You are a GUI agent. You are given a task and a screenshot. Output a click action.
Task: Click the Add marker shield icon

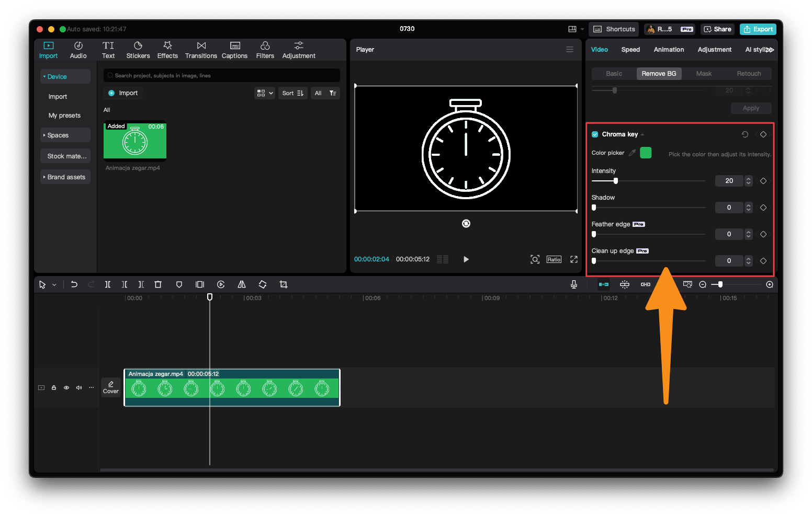click(x=179, y=284)
